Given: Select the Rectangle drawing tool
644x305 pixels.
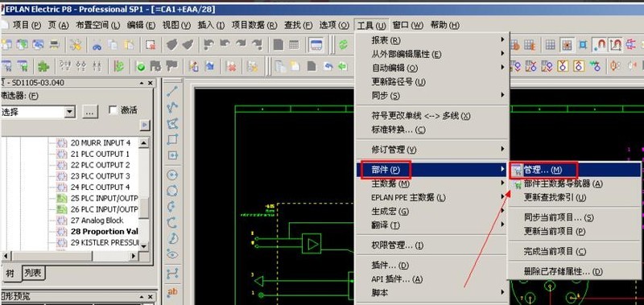Looking at the screenshot, I should [172, 139].
